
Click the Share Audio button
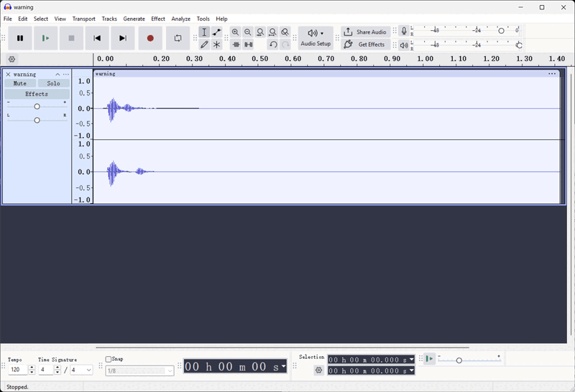(x=366, y=32)
